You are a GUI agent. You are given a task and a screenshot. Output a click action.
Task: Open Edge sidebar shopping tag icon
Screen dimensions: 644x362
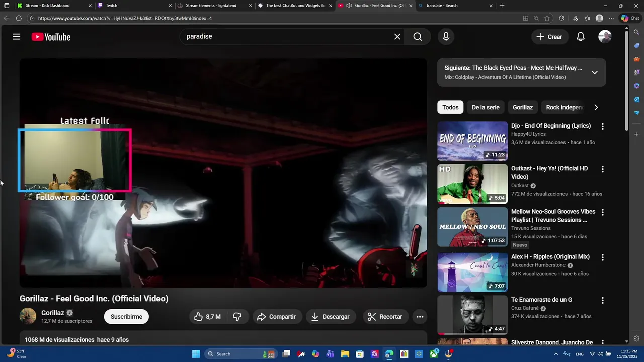[x=636, y=46]
